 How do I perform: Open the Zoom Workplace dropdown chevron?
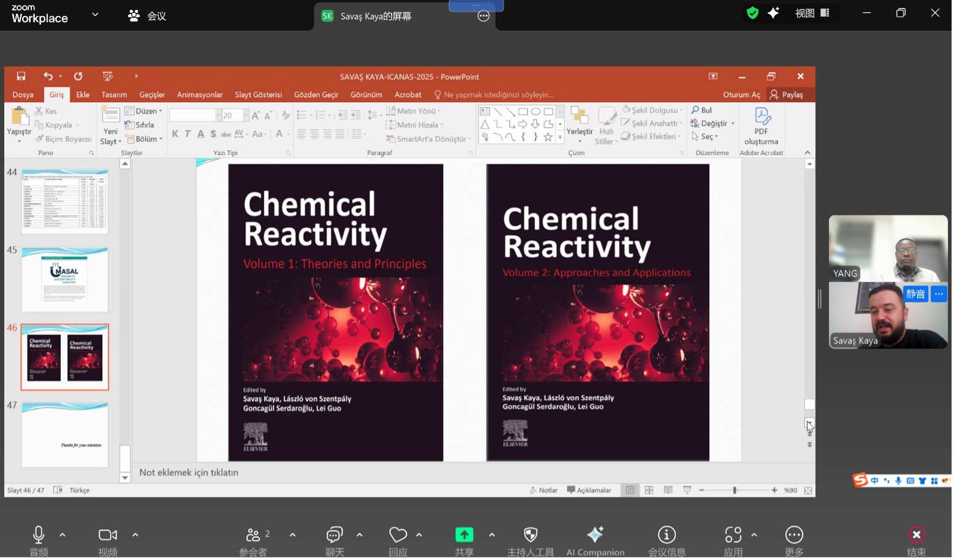click(95, 14)
